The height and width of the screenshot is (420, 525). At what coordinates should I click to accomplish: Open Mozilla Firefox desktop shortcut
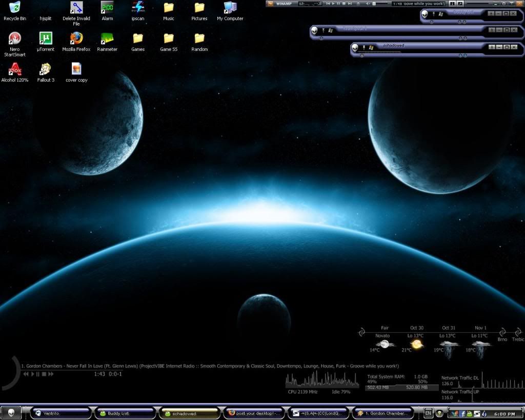pyautogui.click(x=76, y=42)
